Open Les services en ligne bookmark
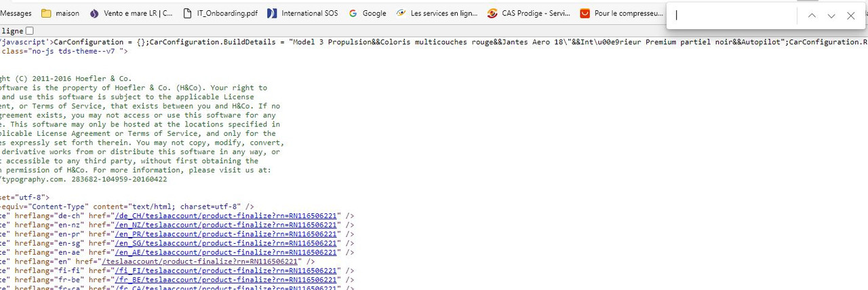The height and width of the screenshot is (290, 868). click(437, 13)
